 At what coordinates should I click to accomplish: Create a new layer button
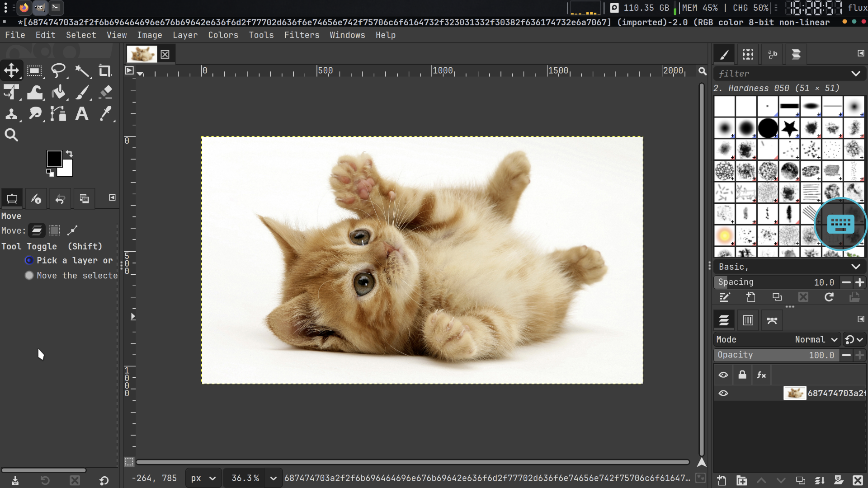pos(722,480)
